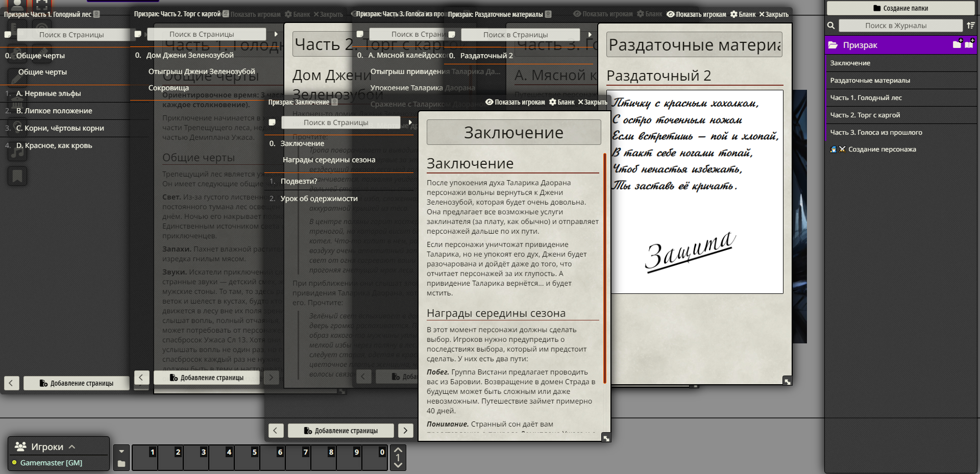Focus the Поиск в Журналы search field
The image size is (980, 474).
click(x=901, y=26)
